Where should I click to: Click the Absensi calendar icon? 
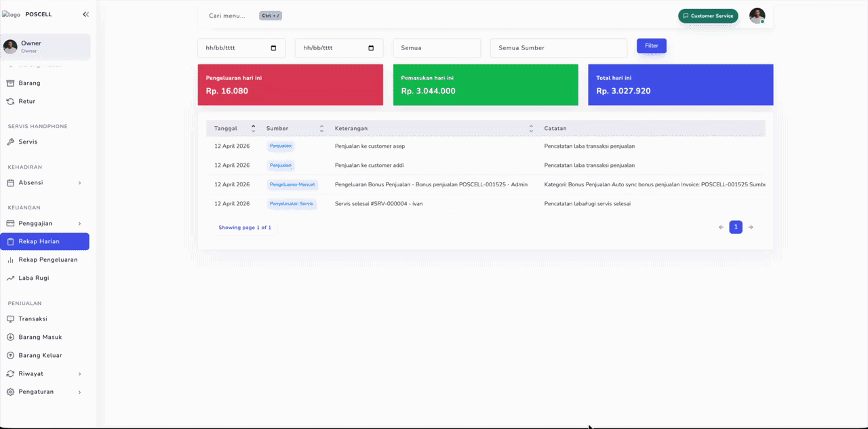tap(10, 183)
